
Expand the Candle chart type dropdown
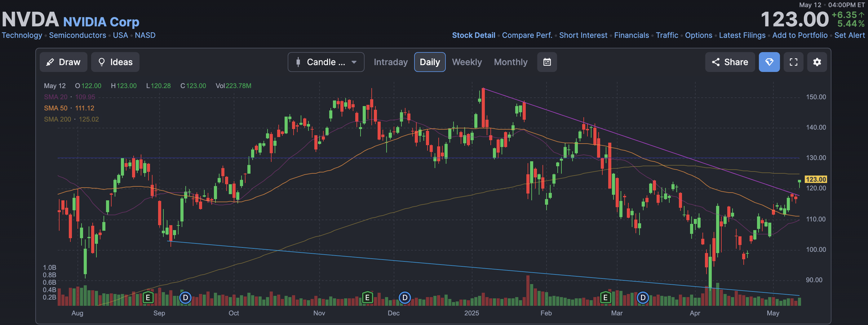(326, 62)
